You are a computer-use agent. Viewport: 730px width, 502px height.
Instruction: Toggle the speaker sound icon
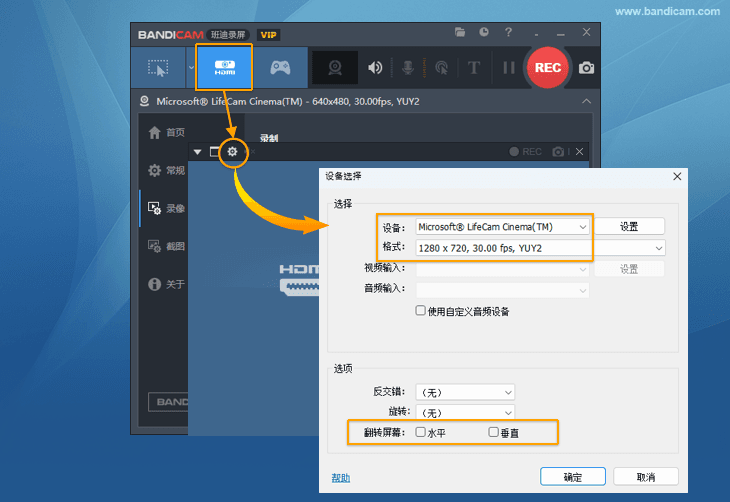point(375,68)
